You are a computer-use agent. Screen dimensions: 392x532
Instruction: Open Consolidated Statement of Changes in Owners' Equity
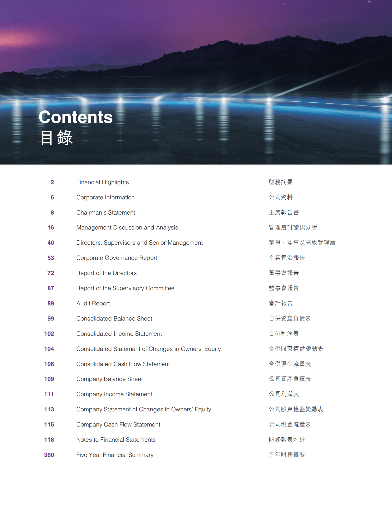(x=148, y=349)
